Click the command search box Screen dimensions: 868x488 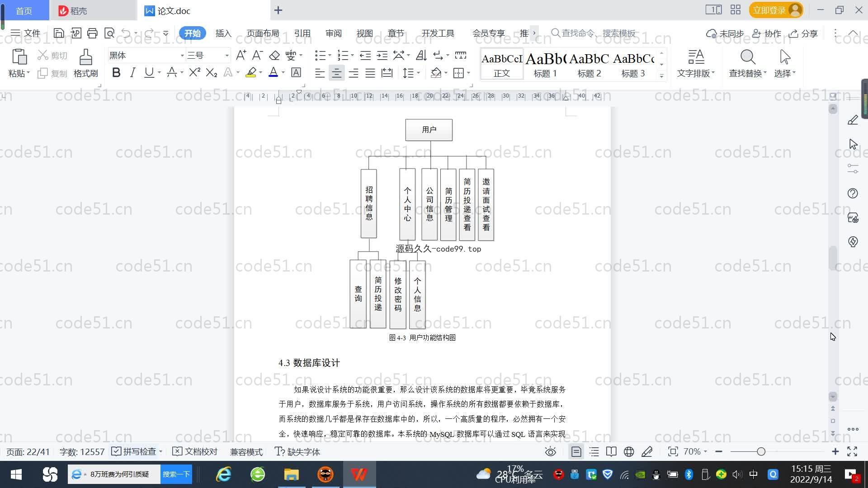coord(593,33)
